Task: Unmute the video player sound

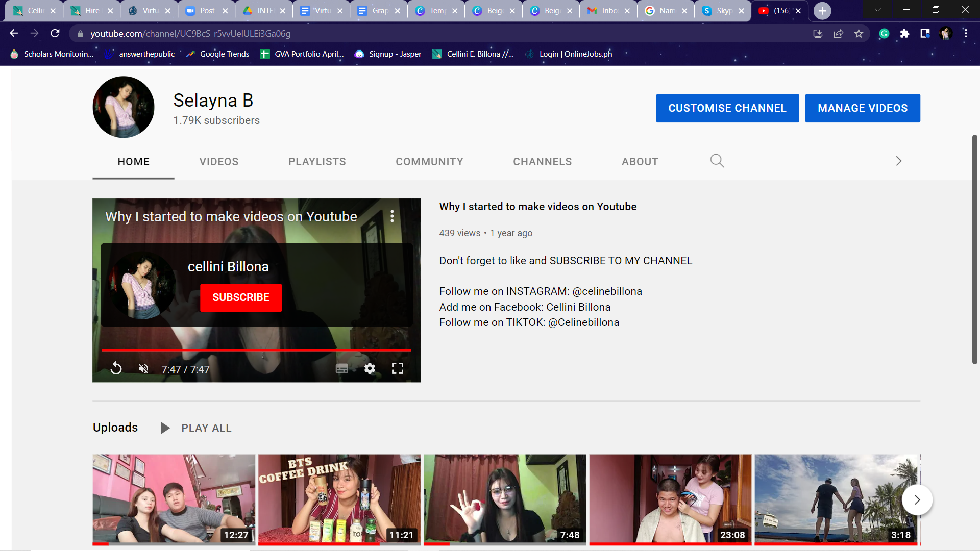Action: (143, 368)
